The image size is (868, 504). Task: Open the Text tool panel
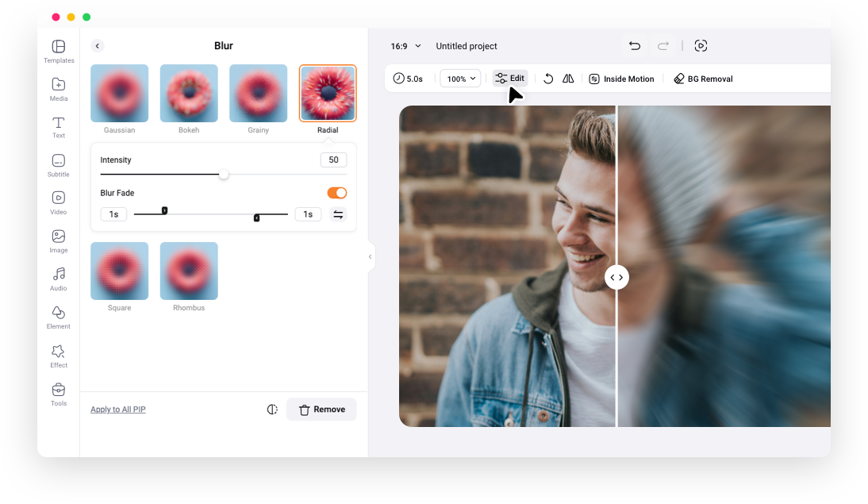tap(58, 126)
